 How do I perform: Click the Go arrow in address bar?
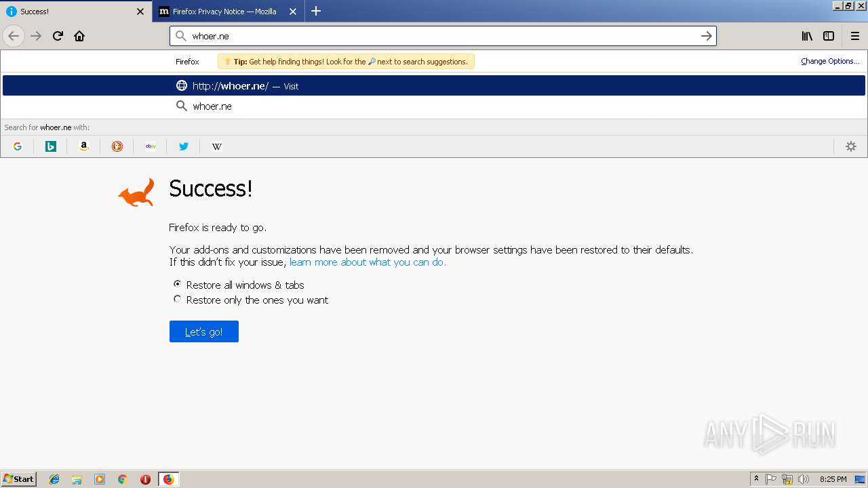coord(706,36)
